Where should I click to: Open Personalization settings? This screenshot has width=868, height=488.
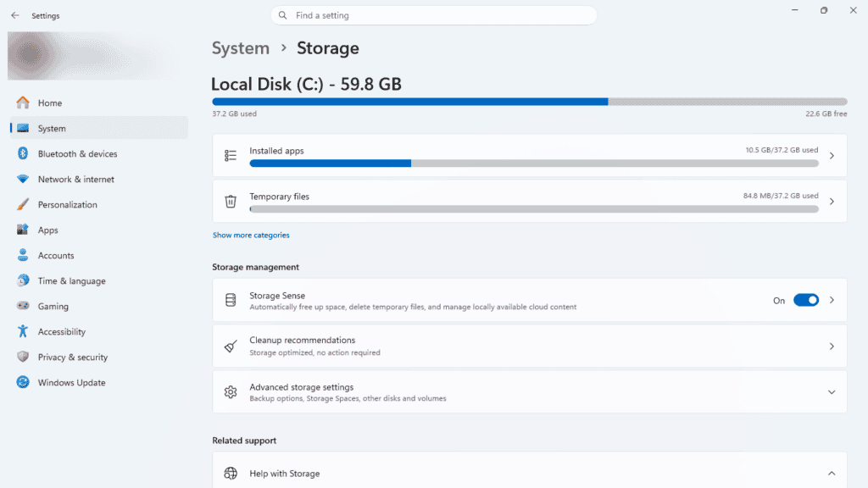pyautogui.click(x=99, y=205)
